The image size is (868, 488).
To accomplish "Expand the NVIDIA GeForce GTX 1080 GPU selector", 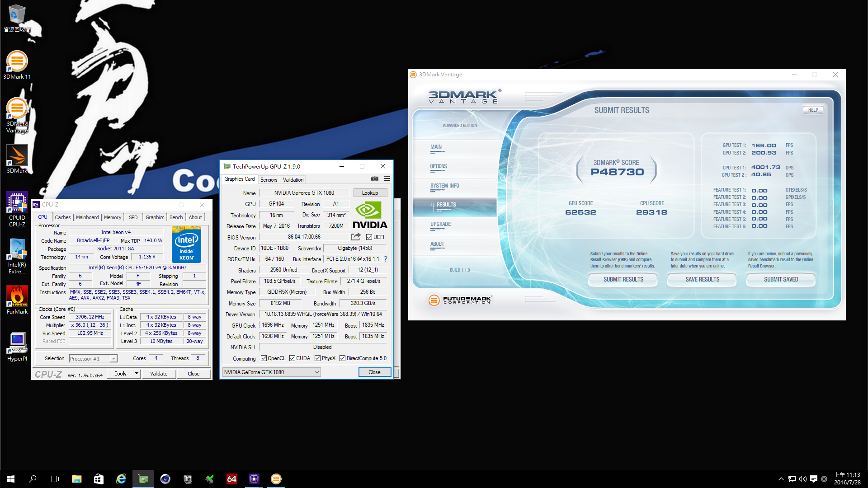I will pyautogui.click(x=271, y=372).
